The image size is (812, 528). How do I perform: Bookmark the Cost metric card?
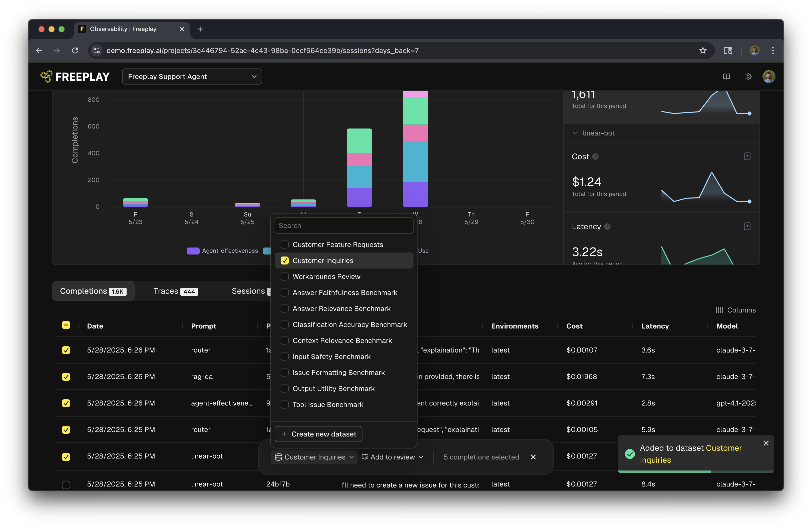[x=747, y=156]
